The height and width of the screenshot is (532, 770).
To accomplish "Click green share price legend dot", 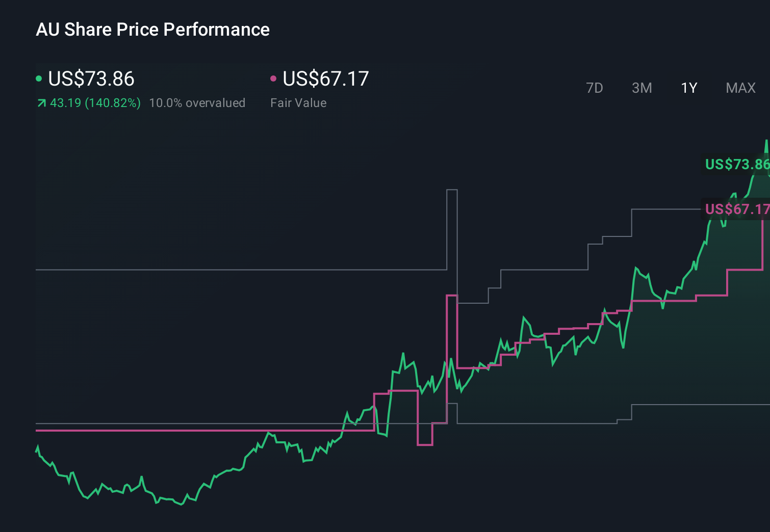I will tap(39, 78).
